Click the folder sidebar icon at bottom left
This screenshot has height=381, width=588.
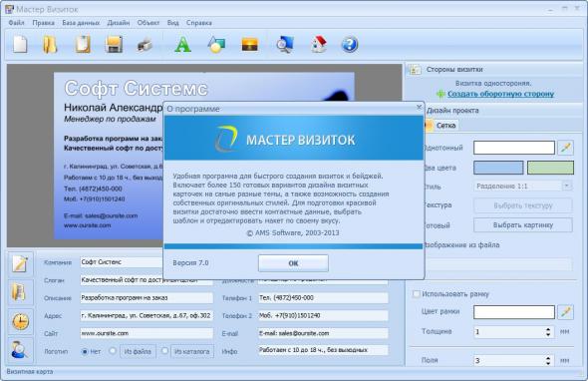20,292
